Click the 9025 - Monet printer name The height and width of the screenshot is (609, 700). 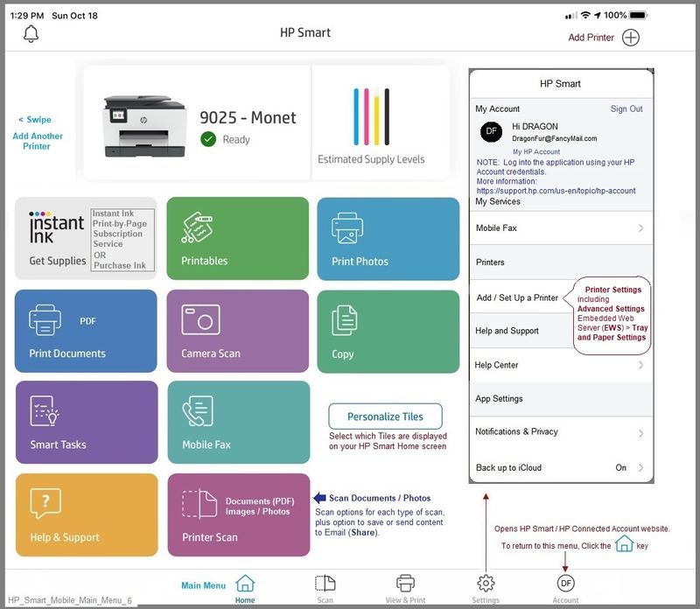pos(248,117)
